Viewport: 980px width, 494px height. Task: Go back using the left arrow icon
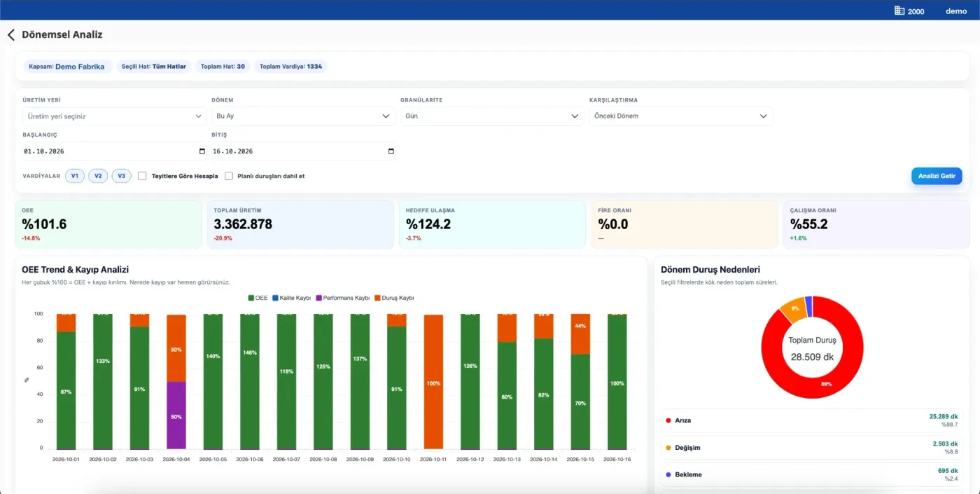point(10,34)
